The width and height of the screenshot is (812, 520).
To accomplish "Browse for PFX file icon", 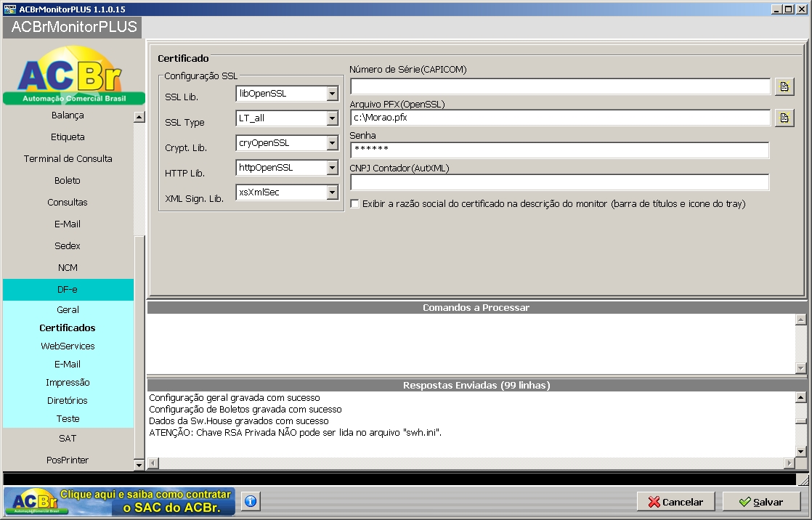I will click(x=784, y=118).
